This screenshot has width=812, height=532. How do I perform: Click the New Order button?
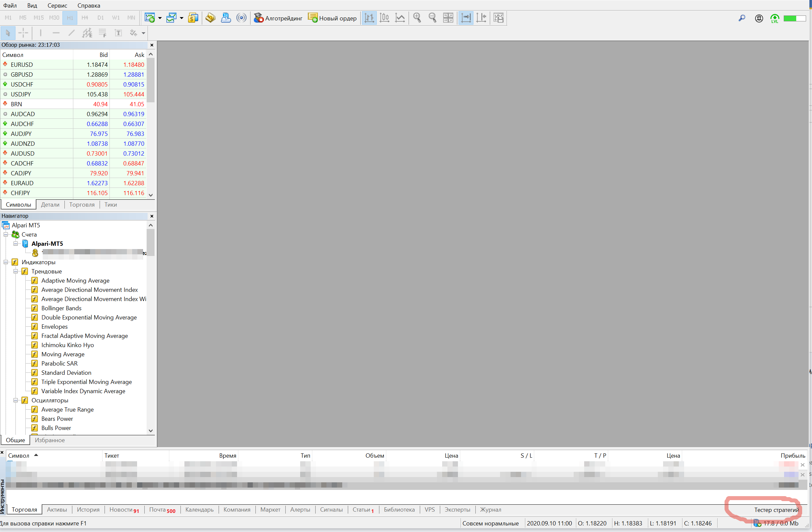tap(332, 18)
